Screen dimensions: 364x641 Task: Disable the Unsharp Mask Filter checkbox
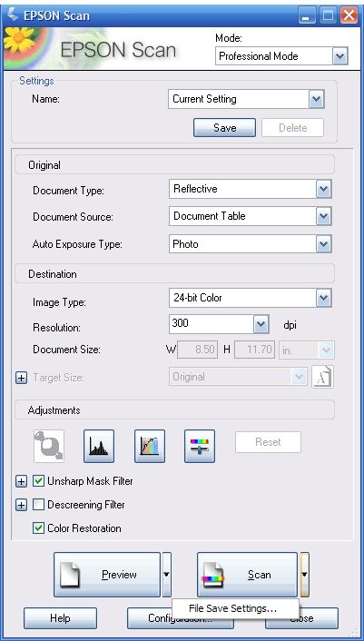[x=38, y=481]
